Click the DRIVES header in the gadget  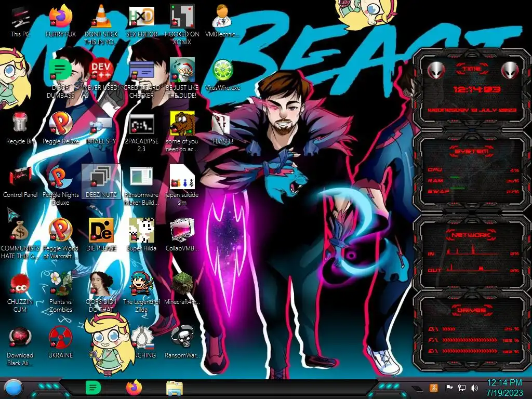tap(471, 310)
